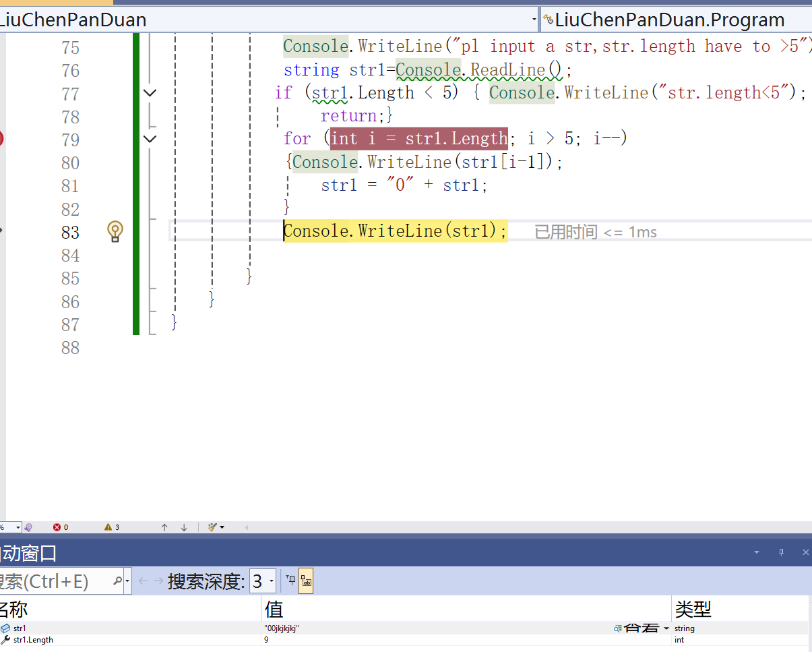Click the horizontal scrollbar left arrow
The width and height of the screenshot is (812, 652).
tap(246, 527)
